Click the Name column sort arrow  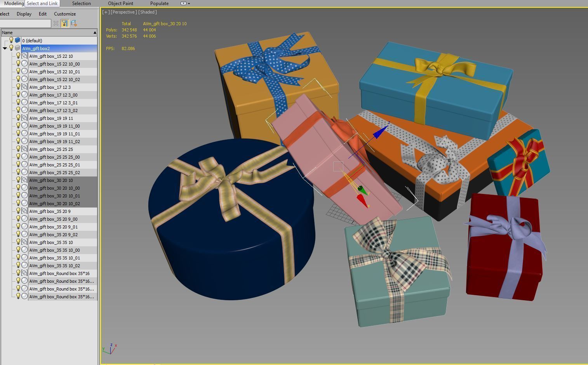point(95,33)
